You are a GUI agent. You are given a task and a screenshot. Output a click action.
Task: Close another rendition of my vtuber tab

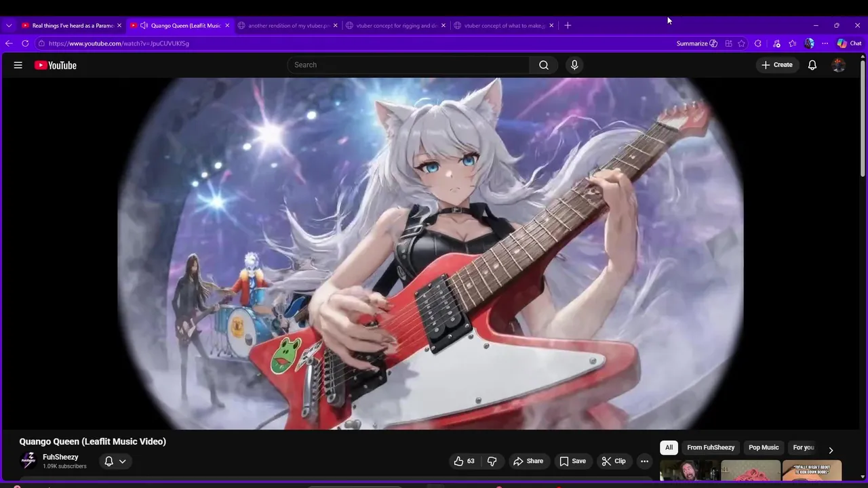tap(335, 26)
